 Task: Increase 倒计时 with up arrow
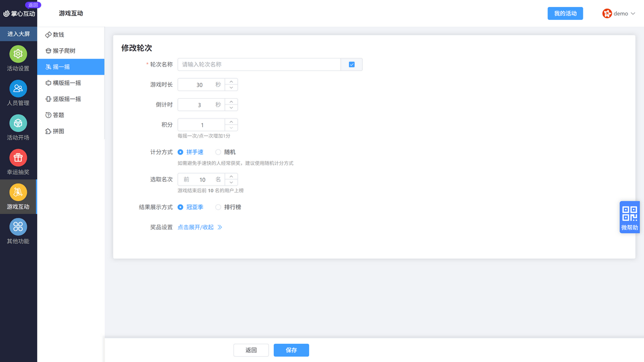click(231, 101)
